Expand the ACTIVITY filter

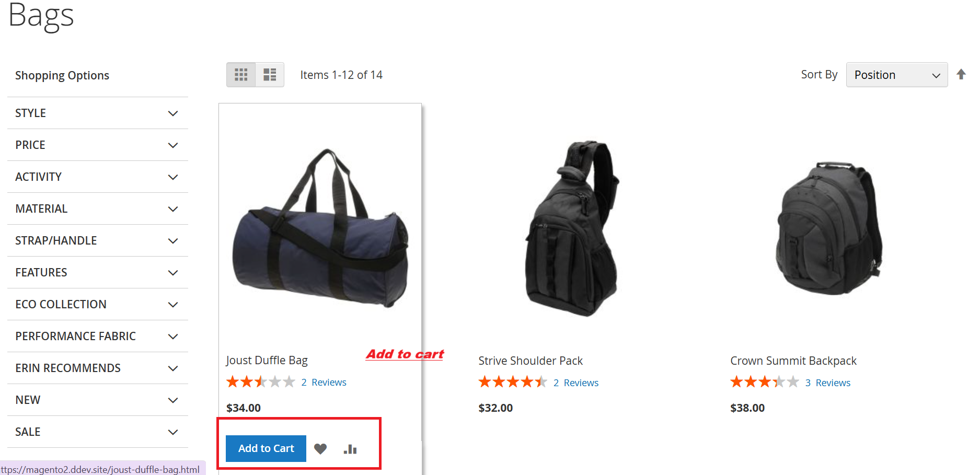tap(98, 177)
